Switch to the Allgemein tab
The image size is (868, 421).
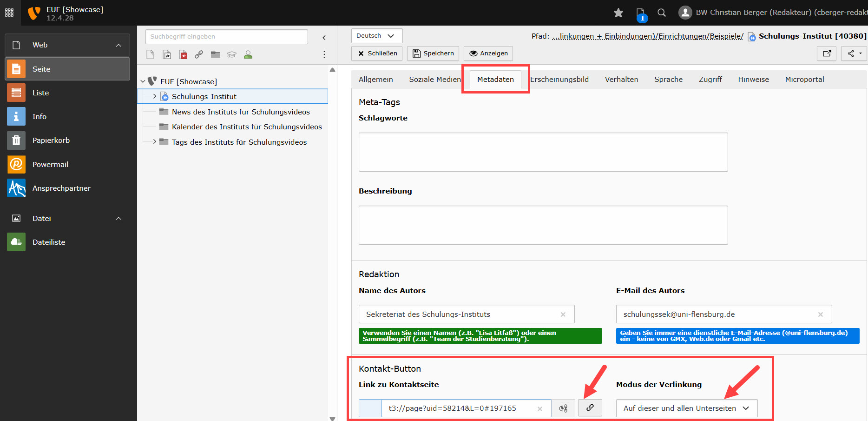pos(375,80)
